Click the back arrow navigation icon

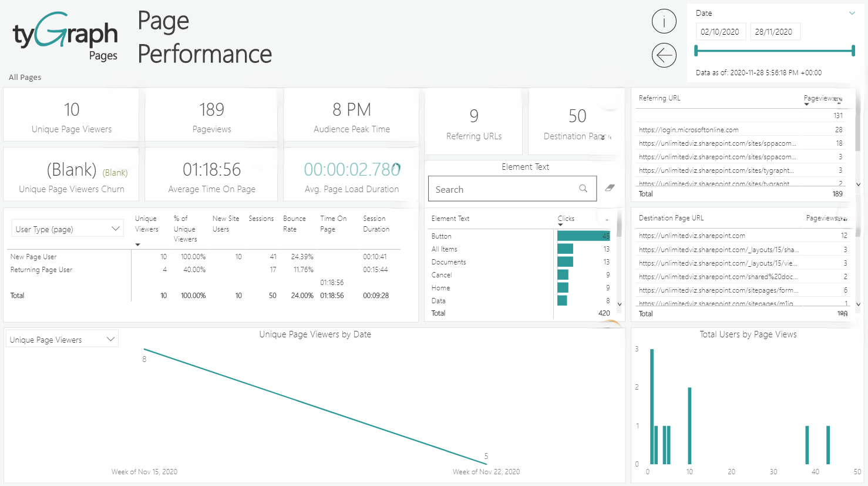[x=664, y=55]
